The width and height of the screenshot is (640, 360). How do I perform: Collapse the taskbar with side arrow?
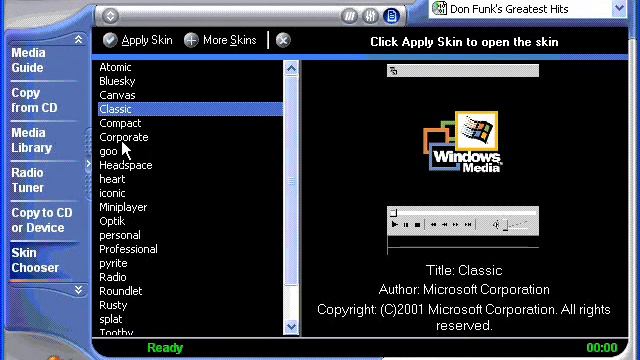click(88, 164)
